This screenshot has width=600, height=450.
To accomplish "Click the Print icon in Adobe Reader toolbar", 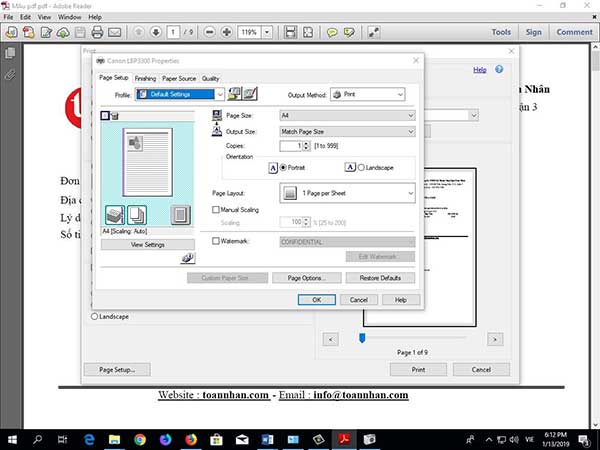I will click(97, 32).
